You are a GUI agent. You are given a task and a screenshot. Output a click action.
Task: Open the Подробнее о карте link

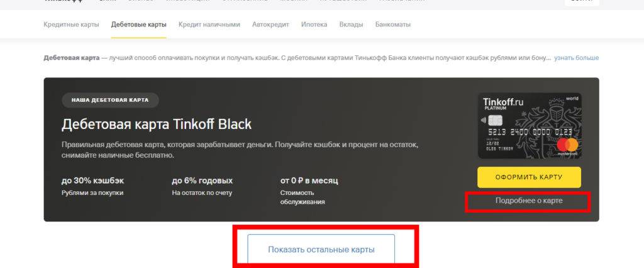pos(529,201)
